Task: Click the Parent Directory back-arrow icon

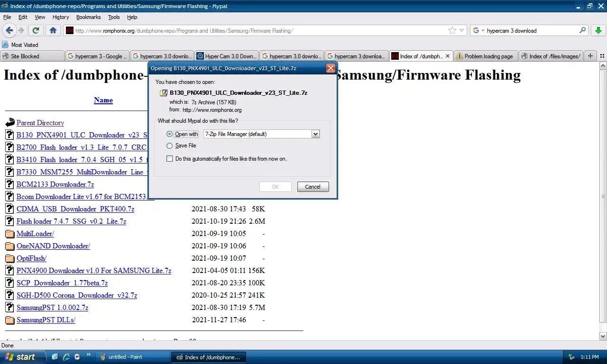Action: click(x=10, y=123)
